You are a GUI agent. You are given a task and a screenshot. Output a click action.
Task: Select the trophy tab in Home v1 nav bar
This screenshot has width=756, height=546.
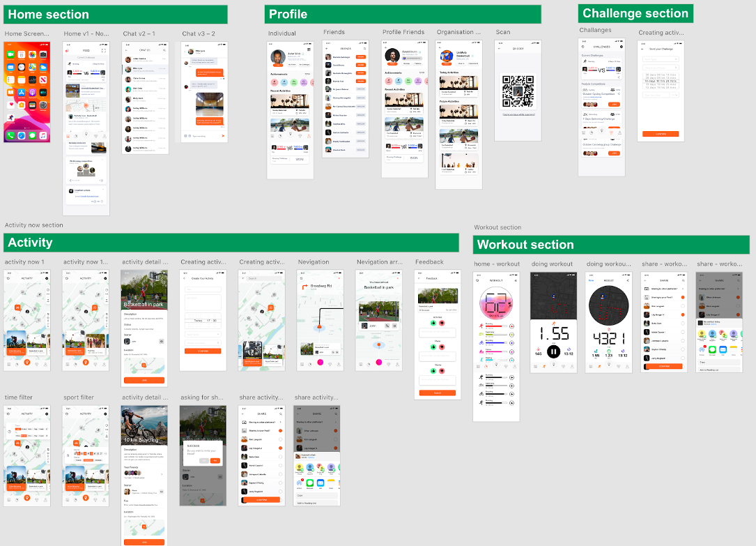[x=96, y=136]
